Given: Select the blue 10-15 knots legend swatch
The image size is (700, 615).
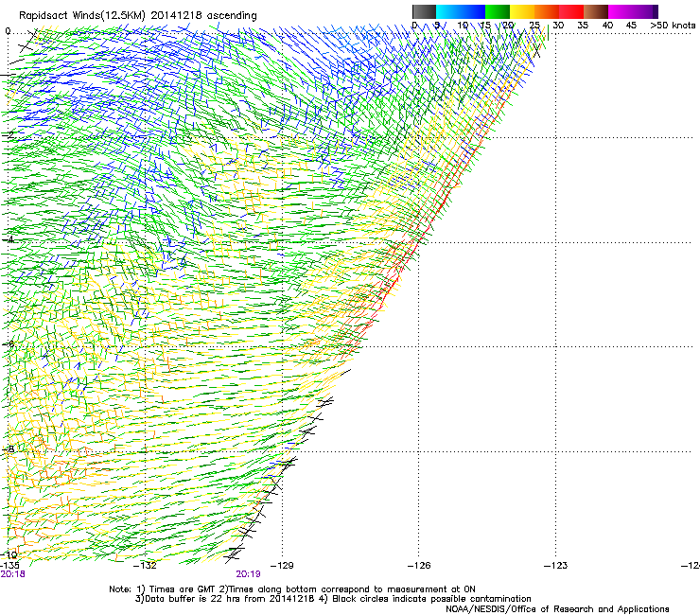Looking at the screenshot, I should 473,11.
